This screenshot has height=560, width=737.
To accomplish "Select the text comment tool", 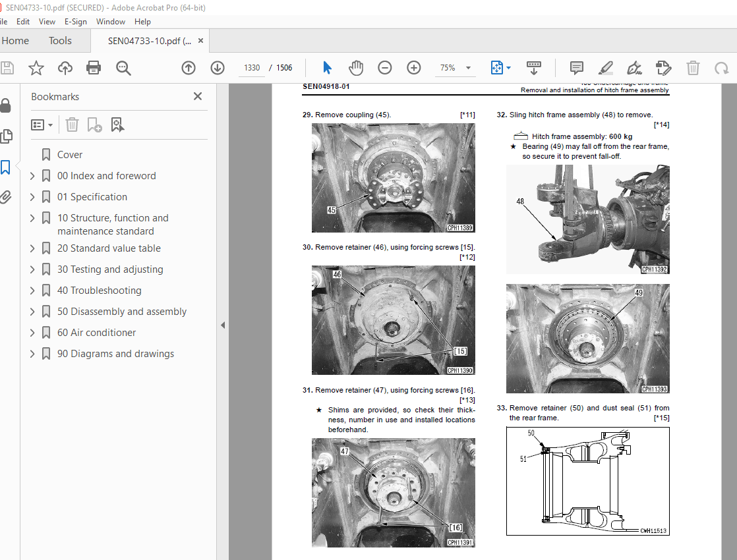I will [576, 68].
